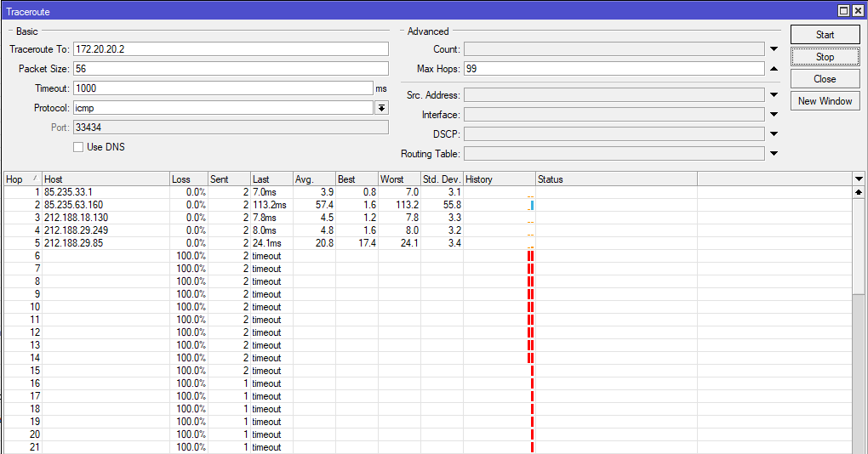Click the Interface input field
Image resolution: width=868 pixels, height=454 pixels.
coord(614,115)
